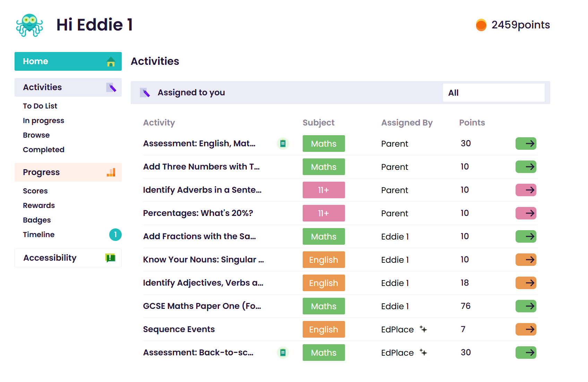
Task: Click the bar chart icon on Progress
Action: coord(111,172)
